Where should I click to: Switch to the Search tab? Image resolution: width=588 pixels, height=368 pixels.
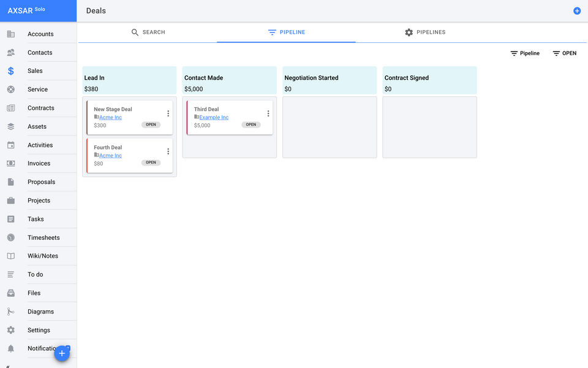[x=148, y=33]
